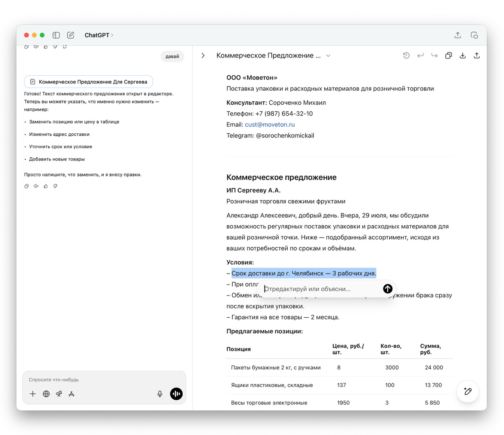
Task: Open version history in the canvas toolbar
Action: click(x=406, y=55)
